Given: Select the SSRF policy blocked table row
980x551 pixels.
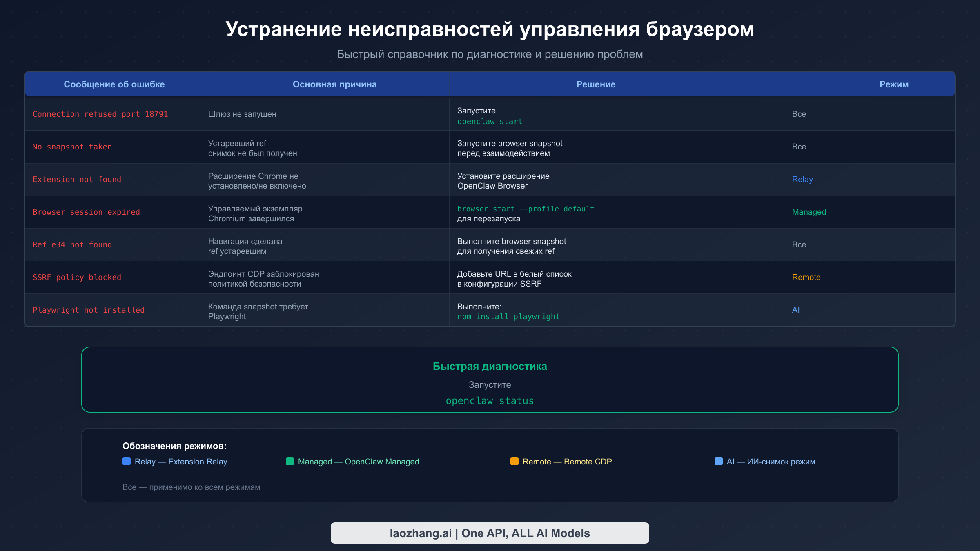Looking at the screenshot, I should pyautogui.click(x=77, y=277).
